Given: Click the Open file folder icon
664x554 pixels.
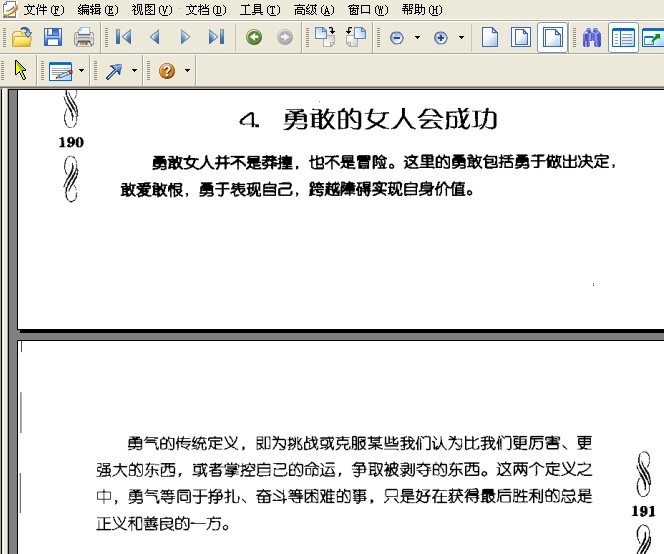Looking at the screenshot, I should click(x=22, y=37).
